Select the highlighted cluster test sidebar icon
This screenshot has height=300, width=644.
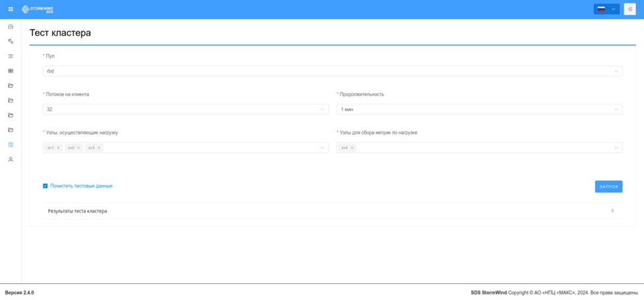click(11, 145)
